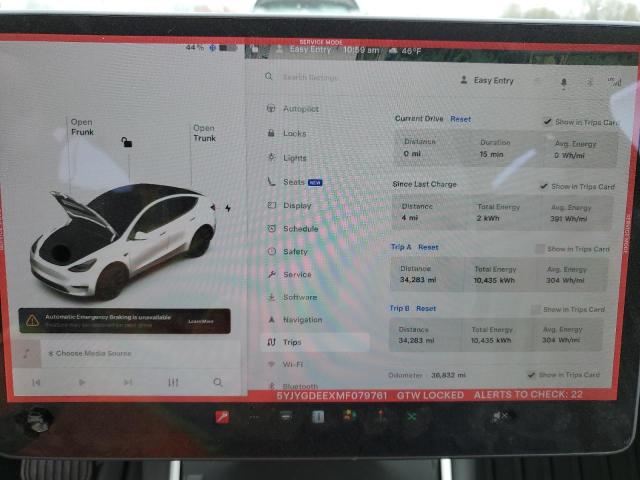The image size is (640, 480).
Task: Click the Locks padlock icon
Action: click(271, 133)
